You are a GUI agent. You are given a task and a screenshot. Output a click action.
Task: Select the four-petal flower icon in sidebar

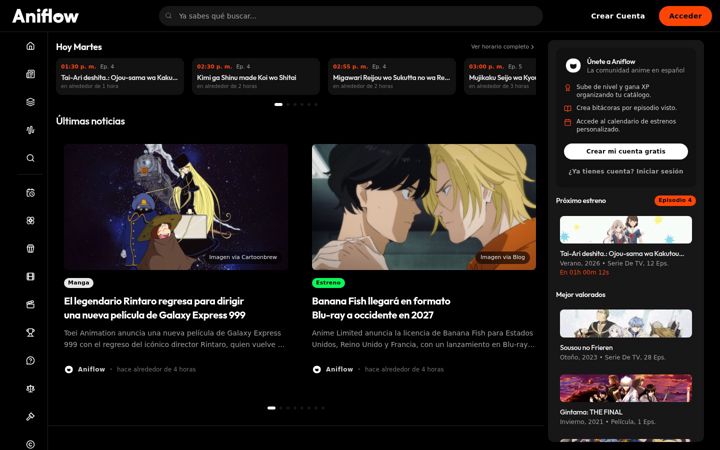[x=30, y=220]
